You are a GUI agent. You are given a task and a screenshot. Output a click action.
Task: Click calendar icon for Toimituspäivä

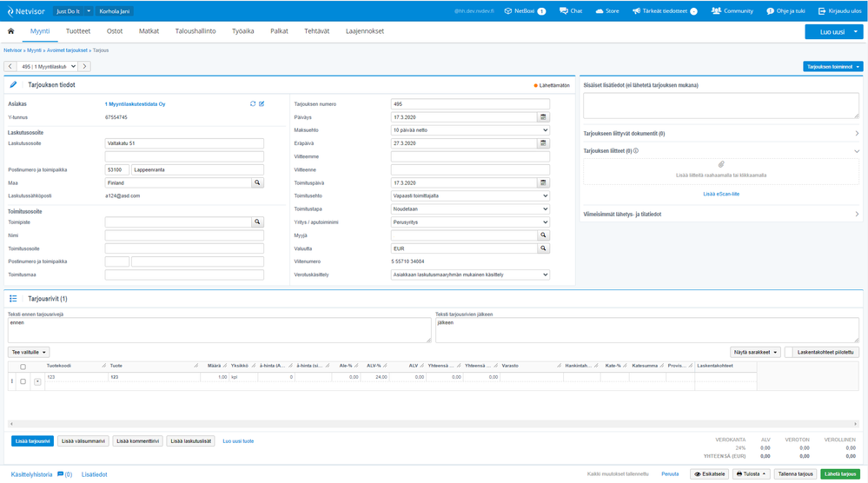(544, 183)
